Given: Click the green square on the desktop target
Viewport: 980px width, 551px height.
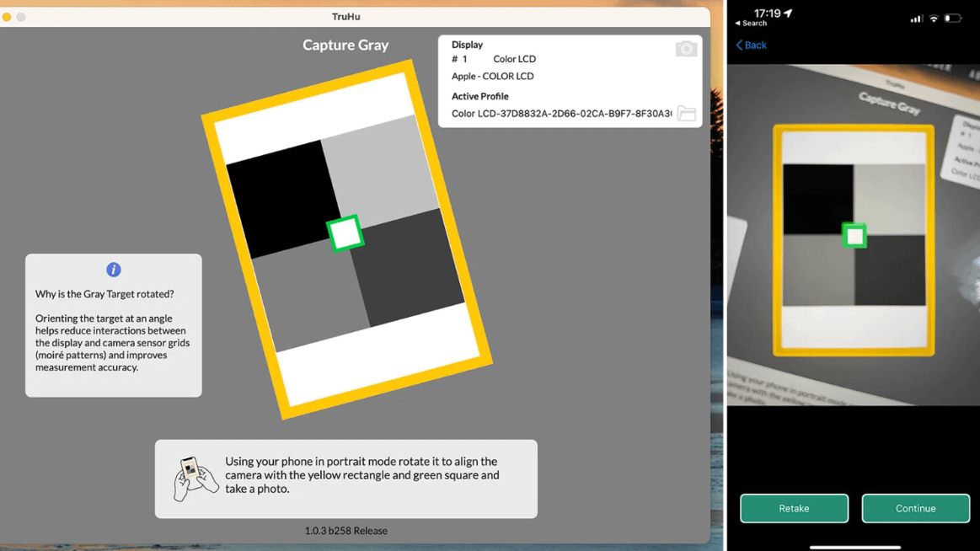Looking at the screenshot, I should point(345,233).
